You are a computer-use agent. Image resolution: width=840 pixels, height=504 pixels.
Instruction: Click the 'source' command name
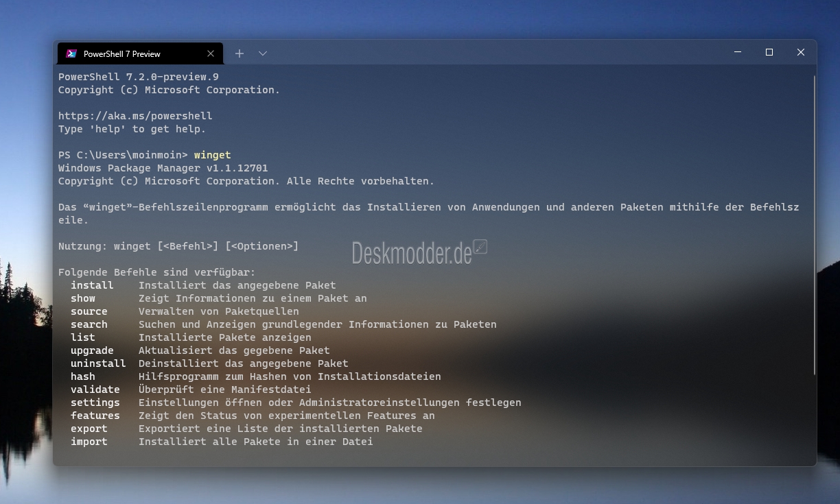[x=89, y=311]
